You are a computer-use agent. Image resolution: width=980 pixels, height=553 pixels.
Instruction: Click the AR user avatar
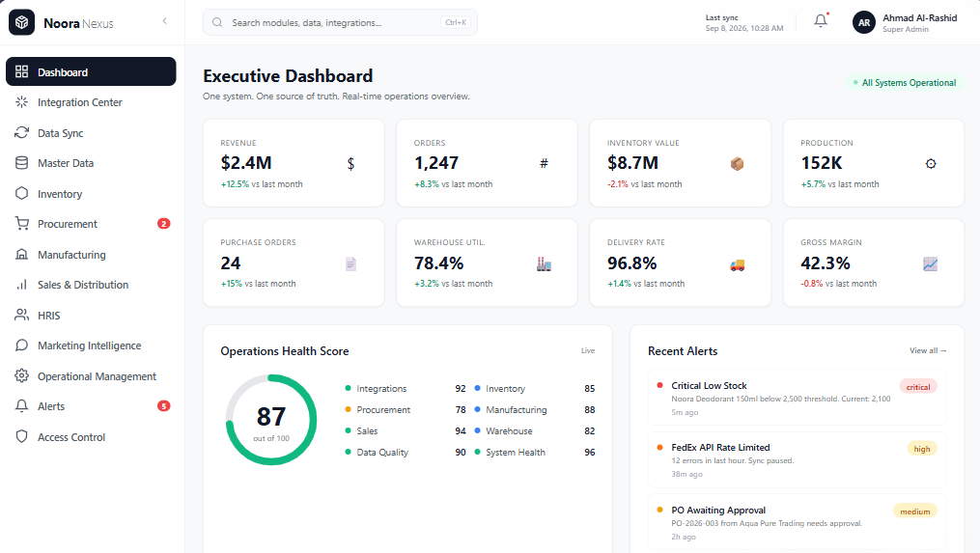[864, 22]
